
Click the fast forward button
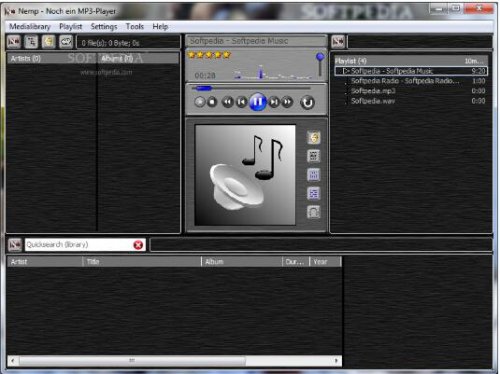[x=287, y=102]
